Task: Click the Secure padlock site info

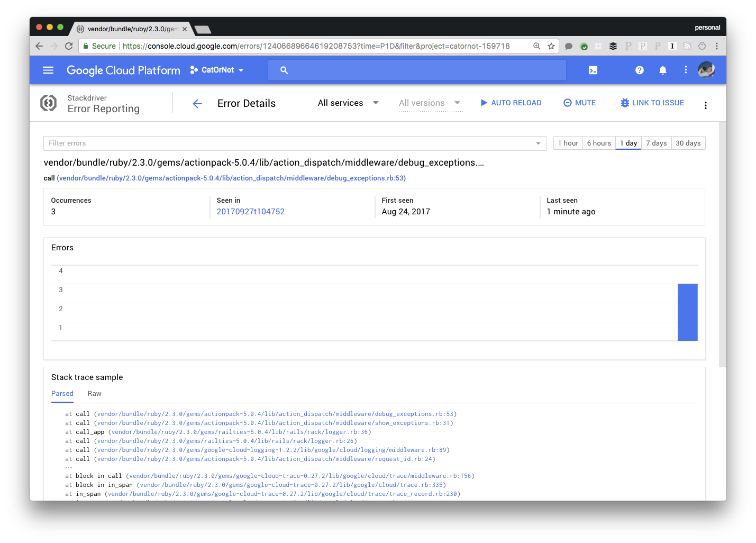Action: pyautogui.click(x=99, y=46)
